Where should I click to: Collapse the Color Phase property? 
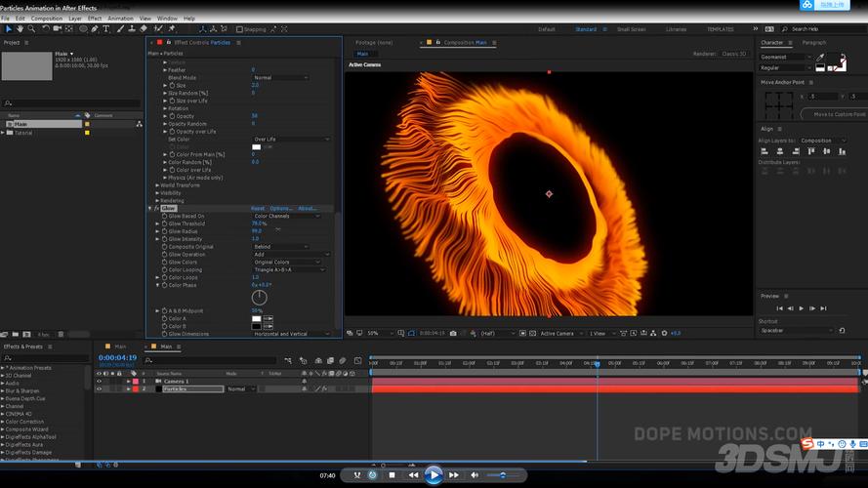(x=158, y=286)
